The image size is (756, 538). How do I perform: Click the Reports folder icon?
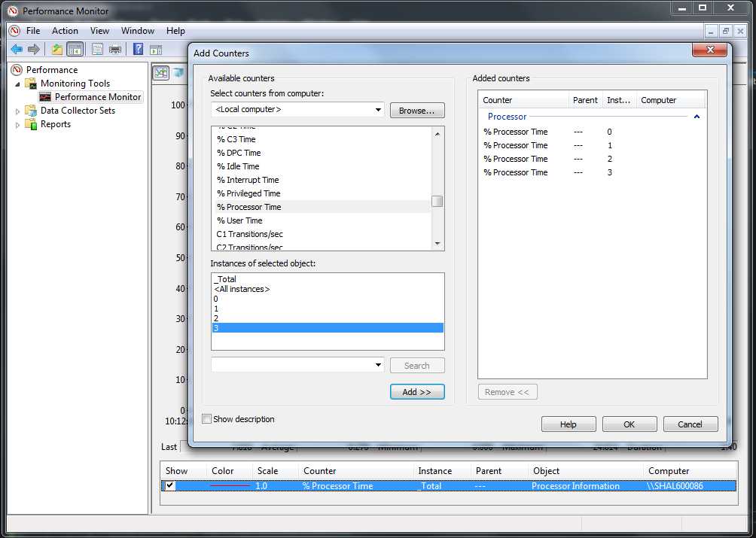[x=31, y=124]
